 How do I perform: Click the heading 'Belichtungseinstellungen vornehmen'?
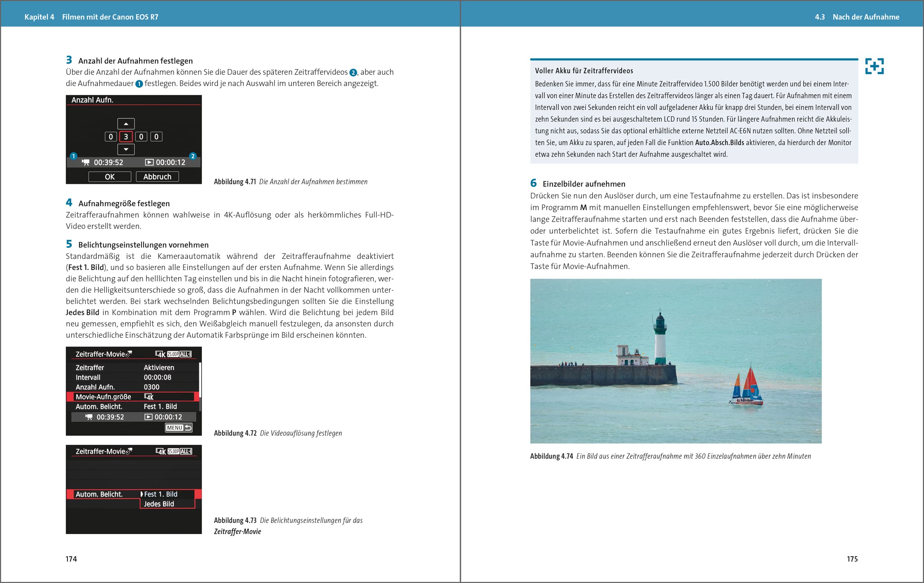[143, 245]
